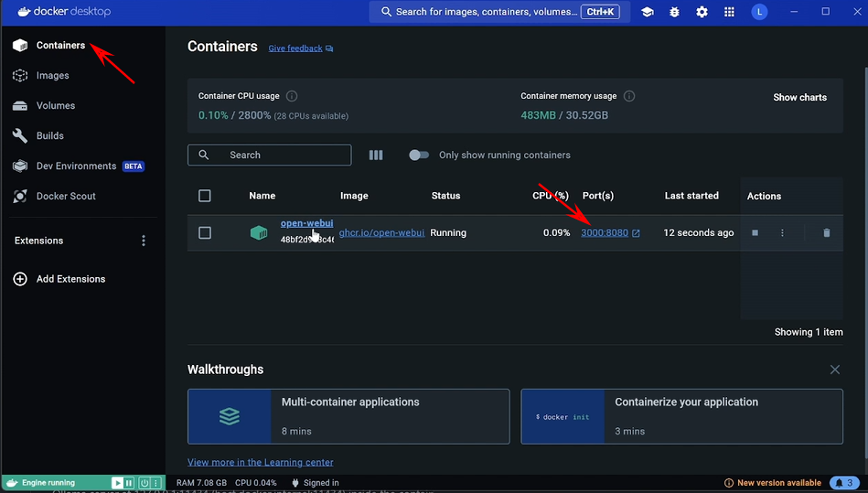Pause the Docker engine in status bar
The height and width of the screenshot is (493, 868).
click(130, 483)
